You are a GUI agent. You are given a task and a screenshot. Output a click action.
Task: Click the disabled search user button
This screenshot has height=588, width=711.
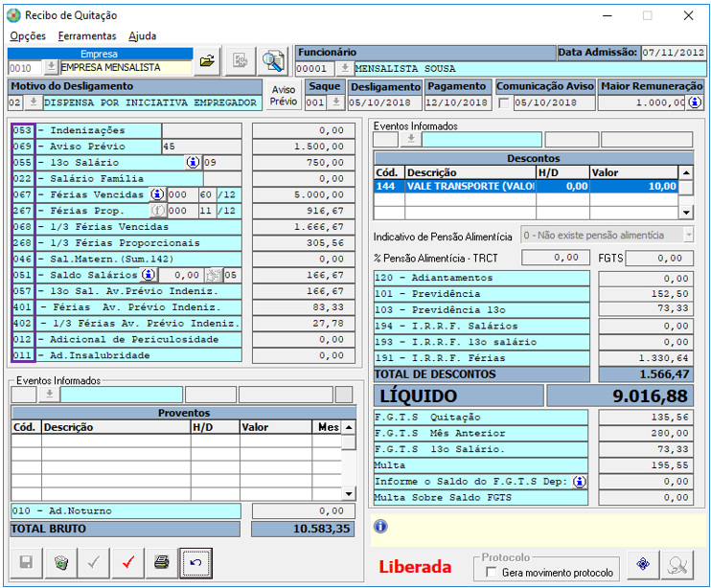[677, 564]
